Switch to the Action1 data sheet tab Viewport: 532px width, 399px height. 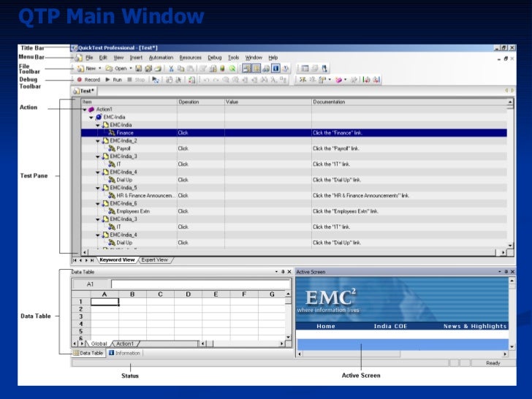click(125, 343)
